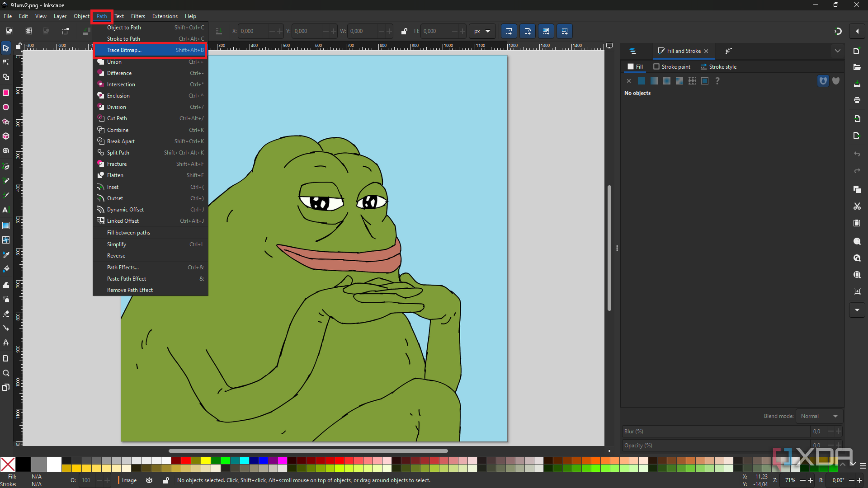Click the Print icon in the commands bar

click(x=857, y=100)
